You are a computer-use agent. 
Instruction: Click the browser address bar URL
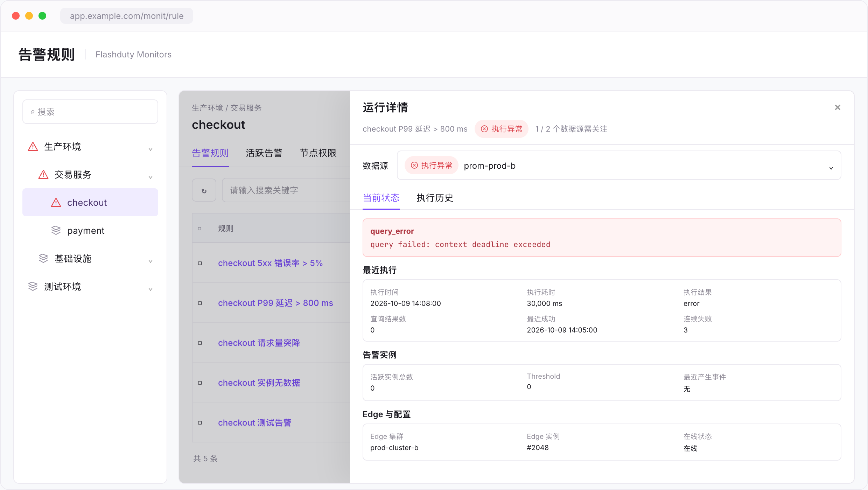coord(127,16)
